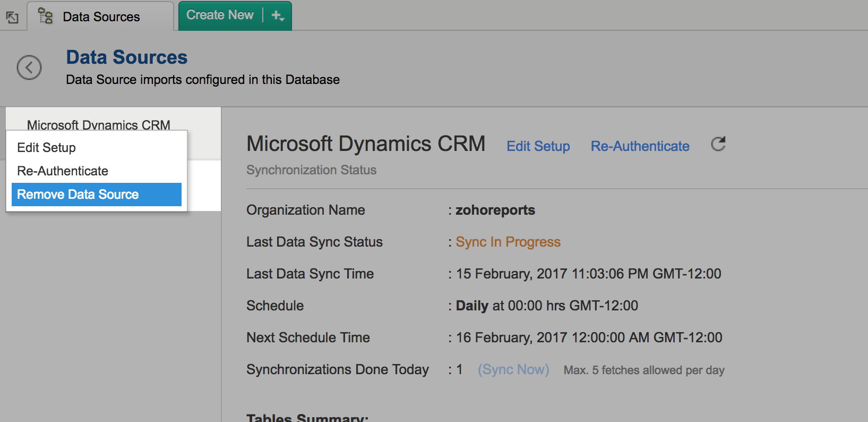868x422 pixels.
Task: Choose Edit Setup from the context menu
Action: [x=47, y=148]
